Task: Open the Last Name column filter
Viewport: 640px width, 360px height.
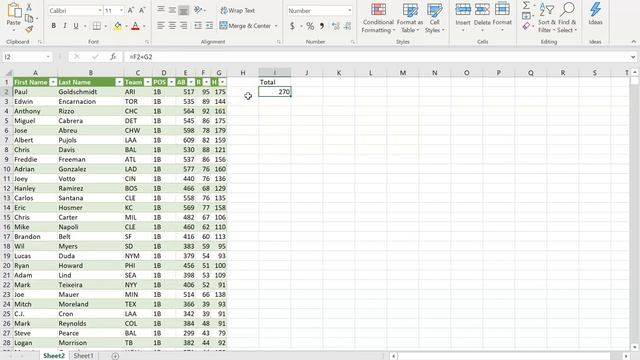Action: (x=119, y=82)
